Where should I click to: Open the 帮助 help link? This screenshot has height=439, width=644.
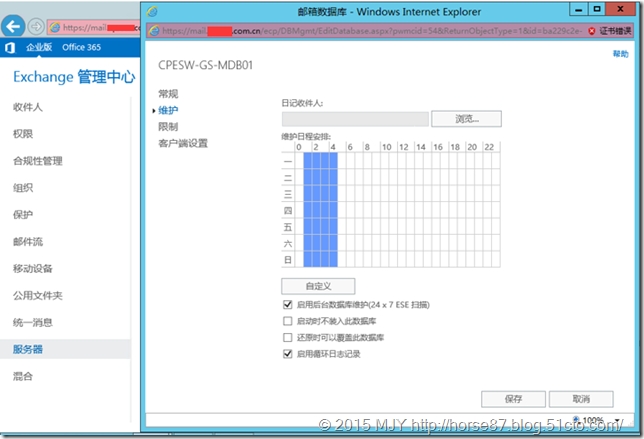(x=620, y=54)
